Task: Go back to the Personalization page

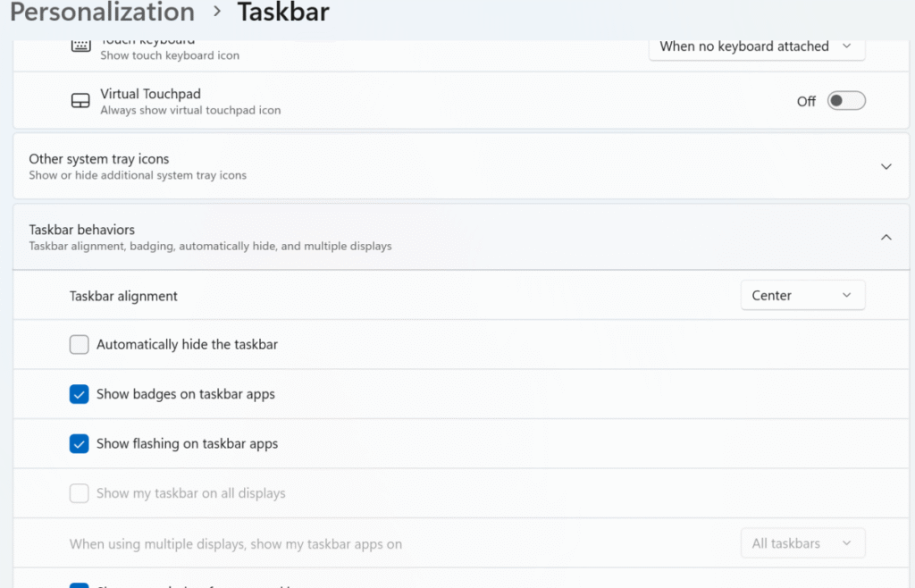Action: (101, 13)
